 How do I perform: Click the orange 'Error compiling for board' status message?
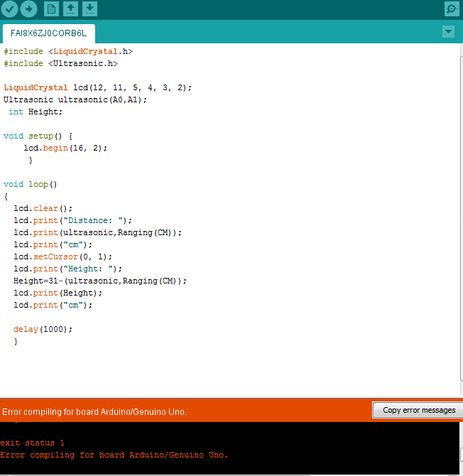(94, 412)
